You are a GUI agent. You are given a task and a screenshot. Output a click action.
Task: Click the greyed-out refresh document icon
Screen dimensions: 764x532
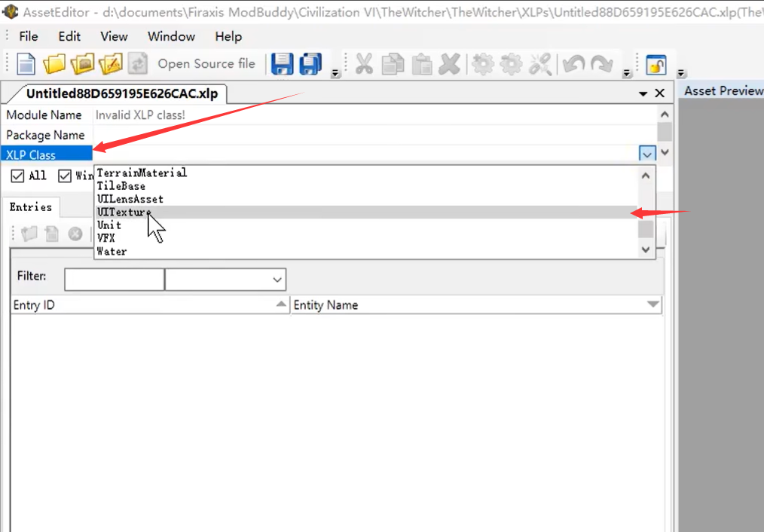point(138,64)
